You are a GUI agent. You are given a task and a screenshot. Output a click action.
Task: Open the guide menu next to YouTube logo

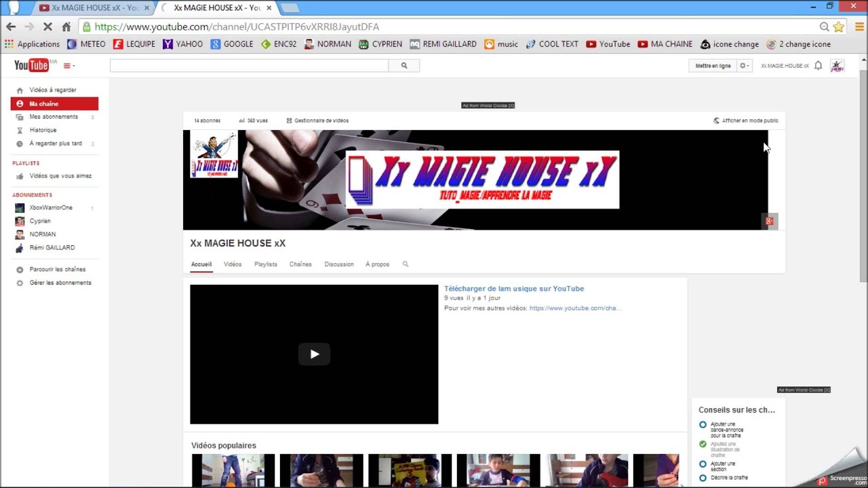tap(68, 66)
